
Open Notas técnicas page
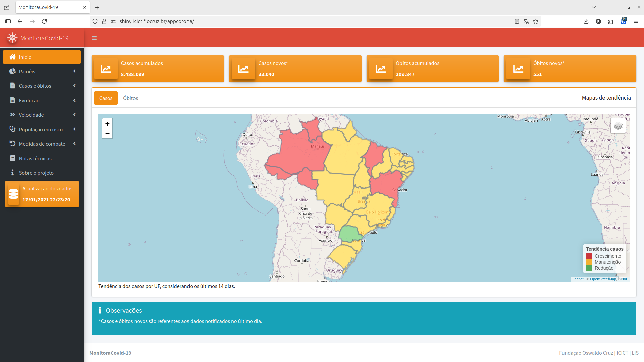pyautogui.click(x=35, y=158)
